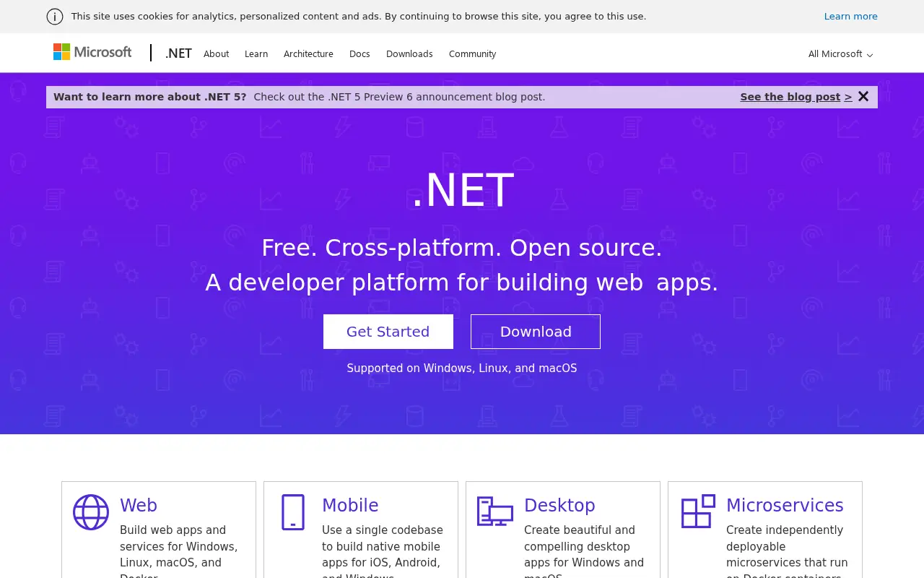
Task: Open the Community navigation item
Action: [472, 54]
